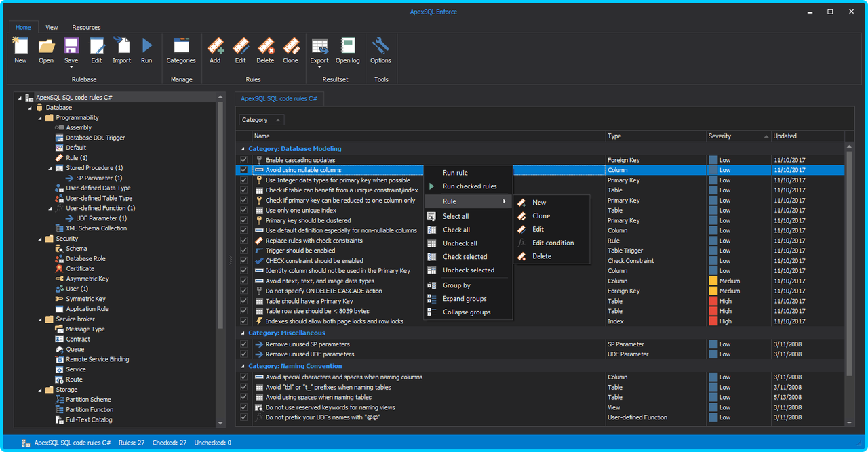Click Low severity swatch for 'Enable cascading updates'

[x=713, y=160]
